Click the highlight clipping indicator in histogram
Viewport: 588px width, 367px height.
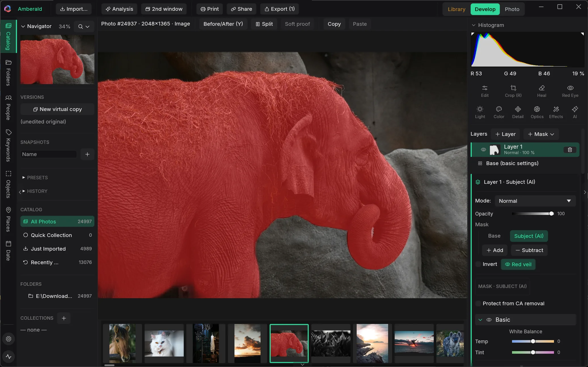[x=582, y=34]
